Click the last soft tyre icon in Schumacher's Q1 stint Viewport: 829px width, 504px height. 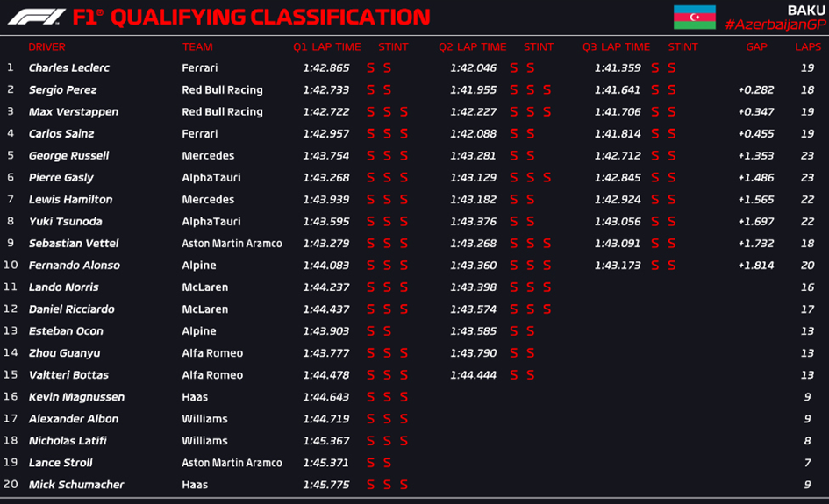[x=404, y=485]
